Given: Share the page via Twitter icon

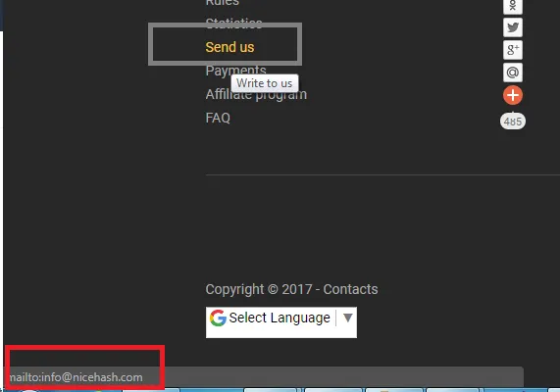Looking at the screenshot, I should click(x=513, y=27).
